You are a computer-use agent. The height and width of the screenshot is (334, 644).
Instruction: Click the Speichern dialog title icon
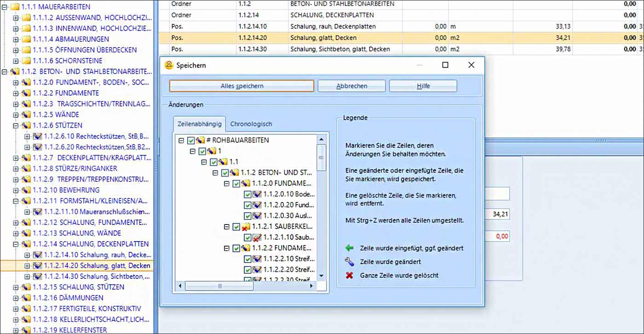[x=169, y=65]
